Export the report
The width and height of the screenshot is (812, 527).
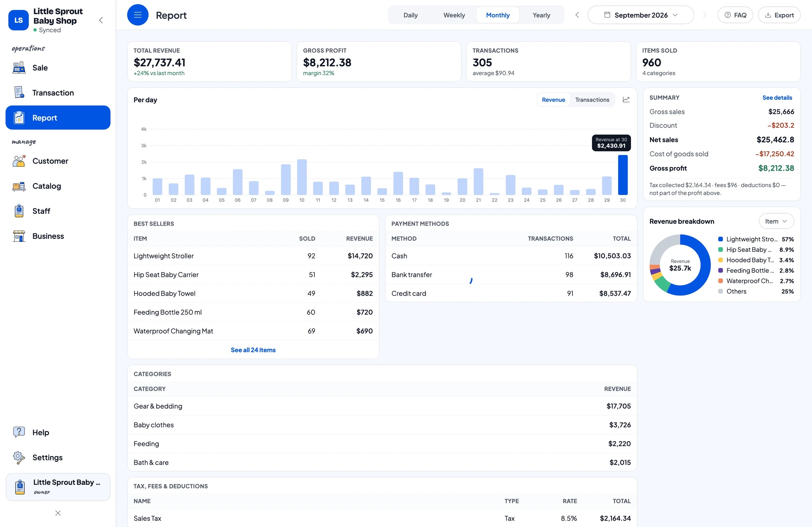tap(779, 15)
